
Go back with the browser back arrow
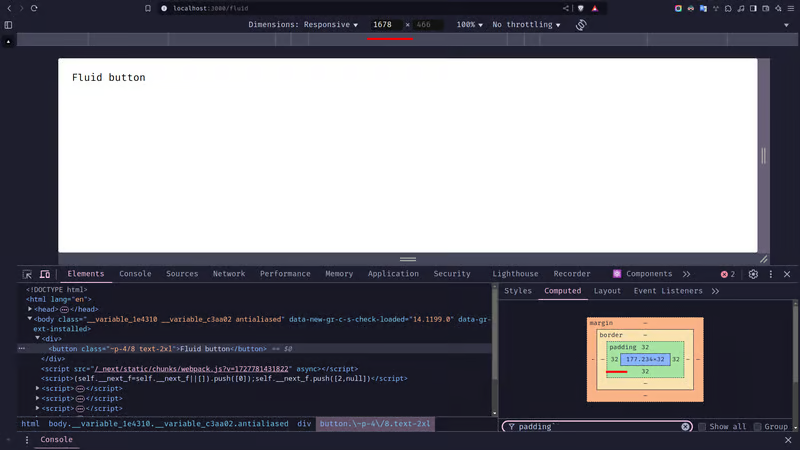coord(9,8)
